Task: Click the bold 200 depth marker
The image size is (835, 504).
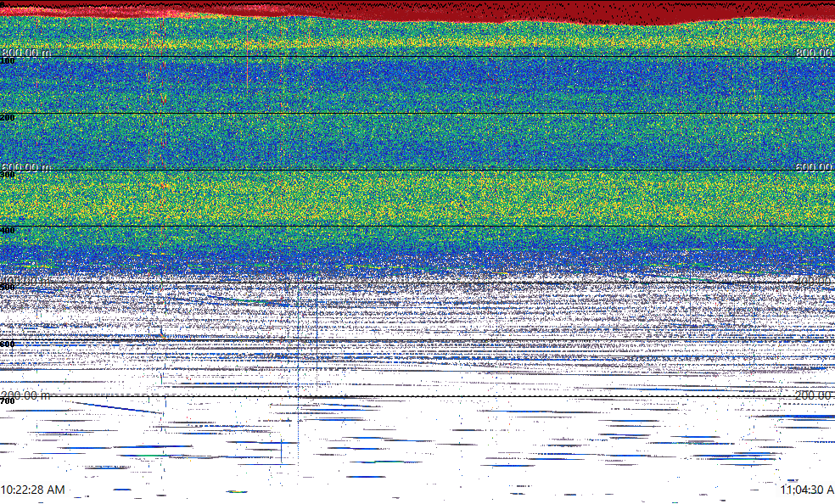Action: 8,118
